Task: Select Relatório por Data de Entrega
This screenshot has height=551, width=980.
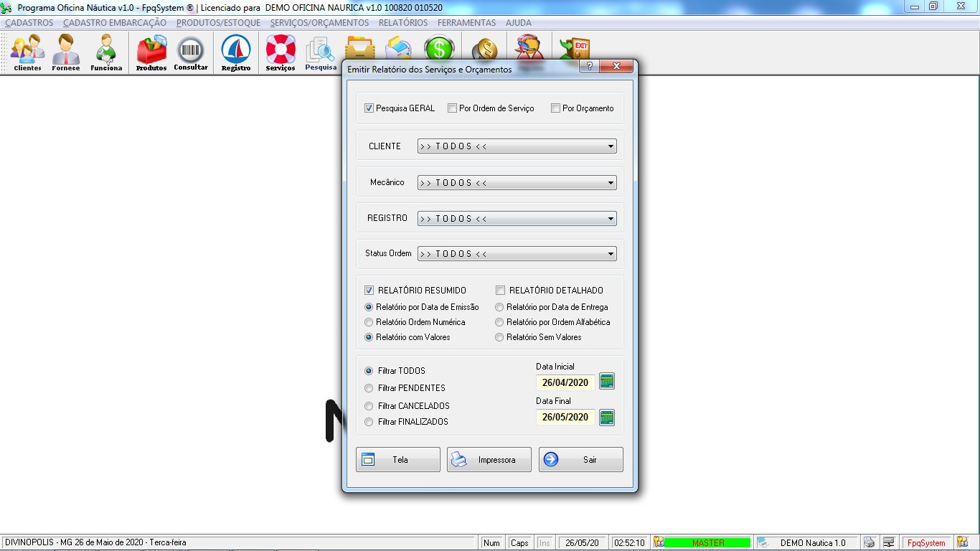Action: (x=499, y=307)
